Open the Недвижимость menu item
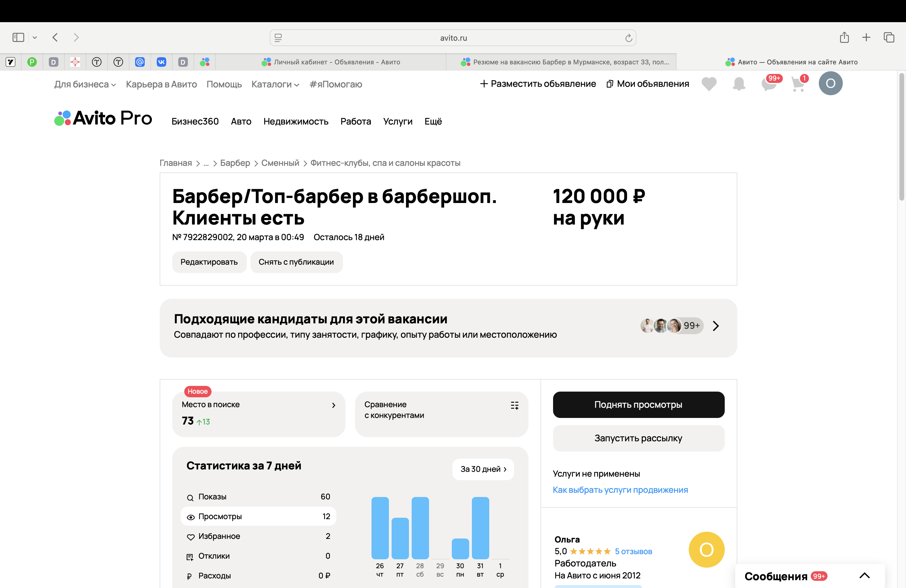This screenshot has height=588, width=906. point(296,121)
